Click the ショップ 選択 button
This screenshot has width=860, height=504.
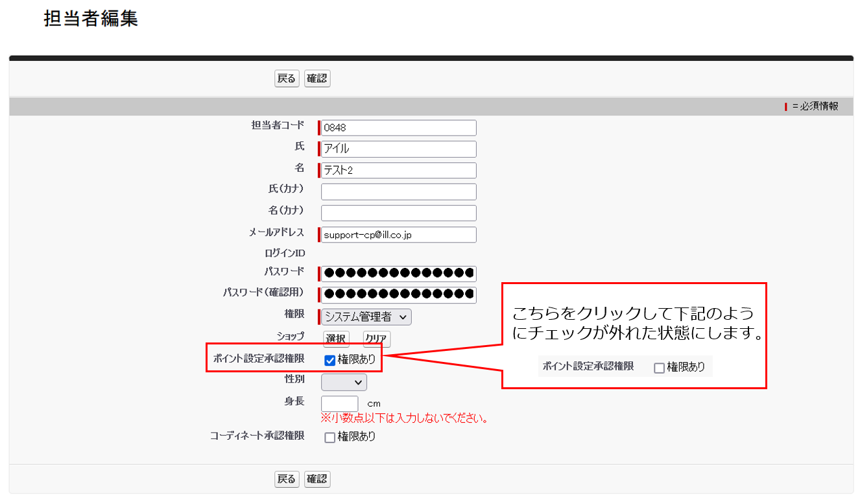pos(336,339)
